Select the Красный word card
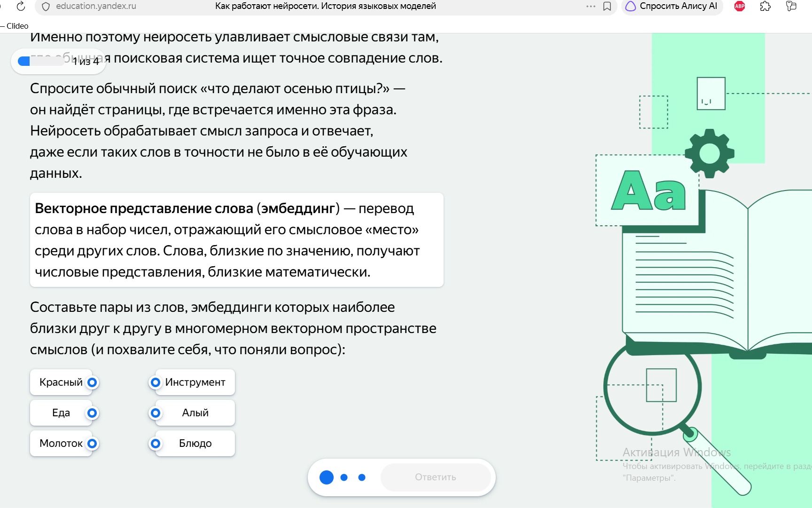Screen dimensions: 812x508 pos(61,382)
